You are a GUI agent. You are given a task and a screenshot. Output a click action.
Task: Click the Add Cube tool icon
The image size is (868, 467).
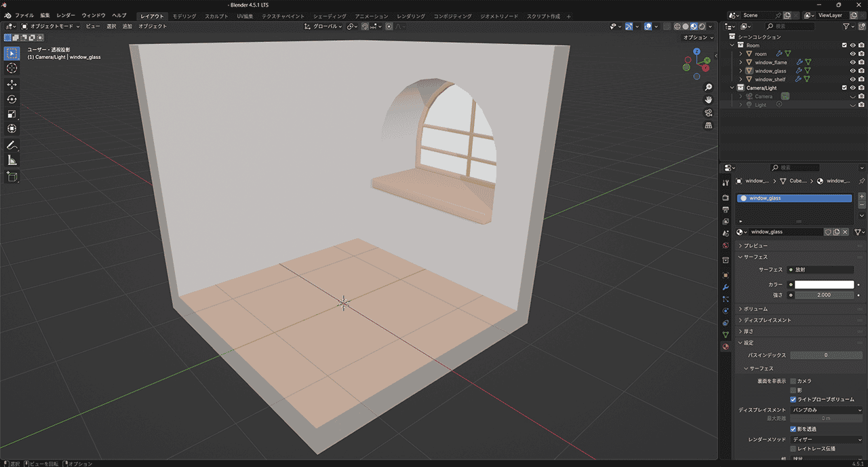click(x=12, y=176)
